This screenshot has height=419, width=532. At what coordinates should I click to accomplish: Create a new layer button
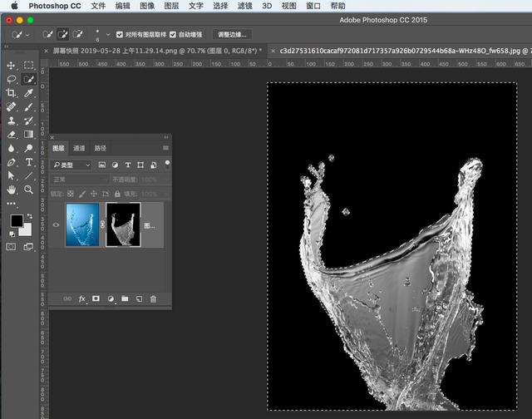[139, 298]
